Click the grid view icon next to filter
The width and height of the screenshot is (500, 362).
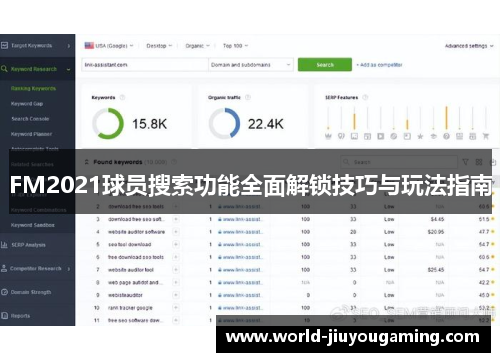479,162
